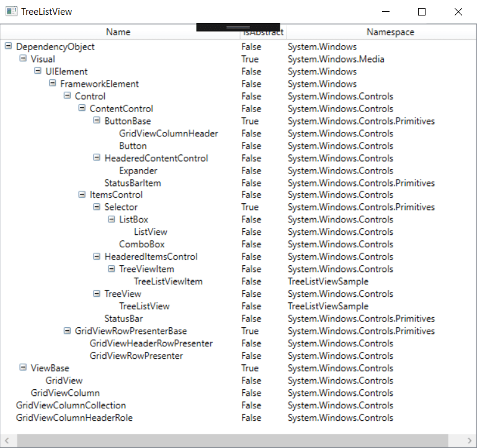Viewport: 477px width, 448px height.
Task: Click the Namespace column header
Action: click(x=390, y=32)
